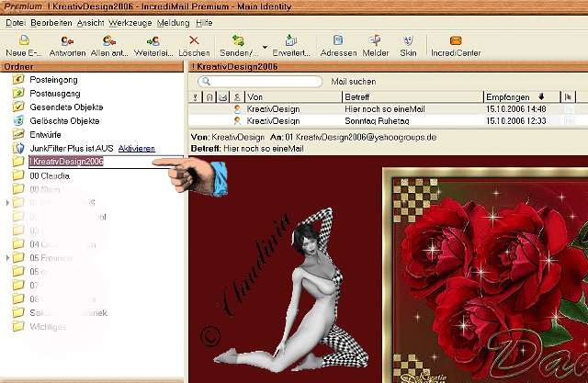
Task: Open the Datei menu
Action: pos(16,23)
